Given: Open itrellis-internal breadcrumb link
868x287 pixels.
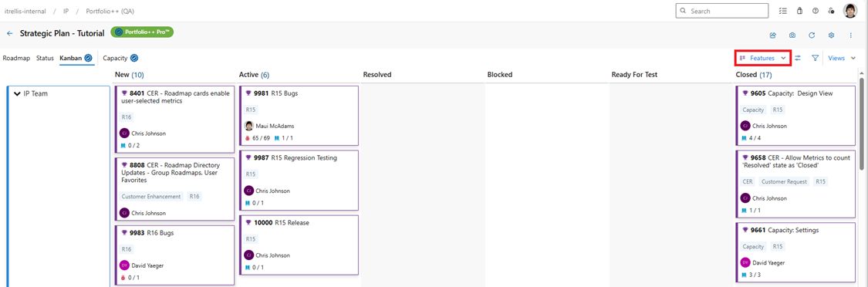Looking at the screenshot, I should [25, 11].
